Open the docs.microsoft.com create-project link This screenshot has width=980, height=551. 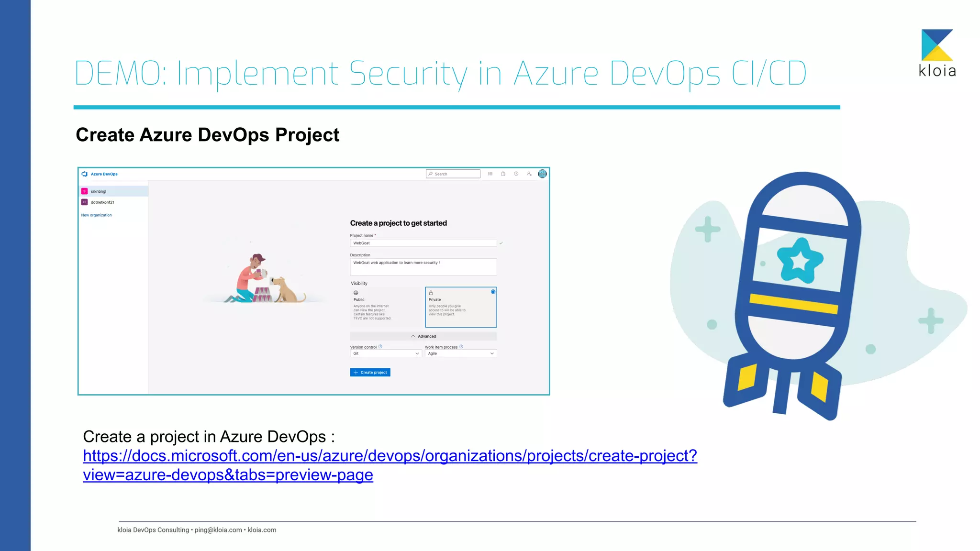[x=390, y=465]
